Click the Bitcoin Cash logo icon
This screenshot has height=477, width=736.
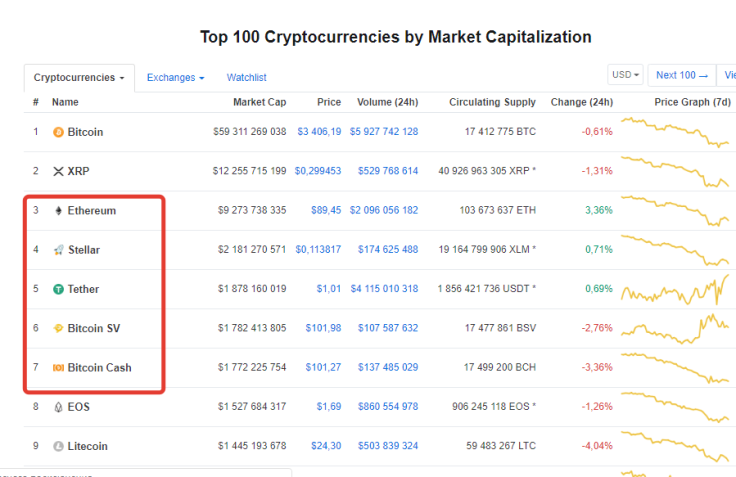click(x=58, y=368)
